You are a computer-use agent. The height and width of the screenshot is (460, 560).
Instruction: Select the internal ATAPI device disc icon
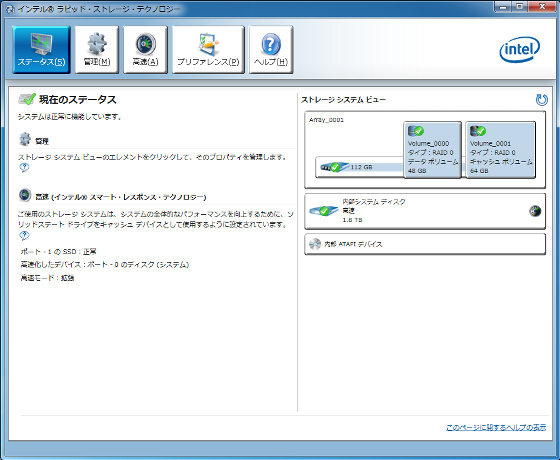(x=315, y=244)
